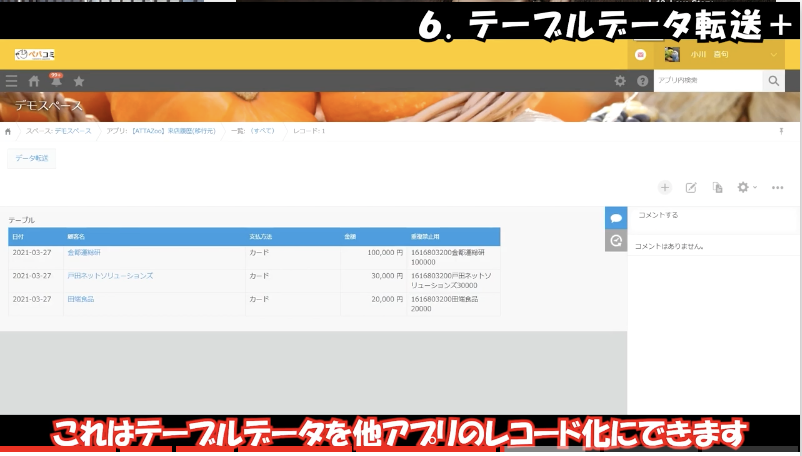Open the record more options ellipsis menu
Viewport: 802px width, 456px height.
(x=778, y=187)
